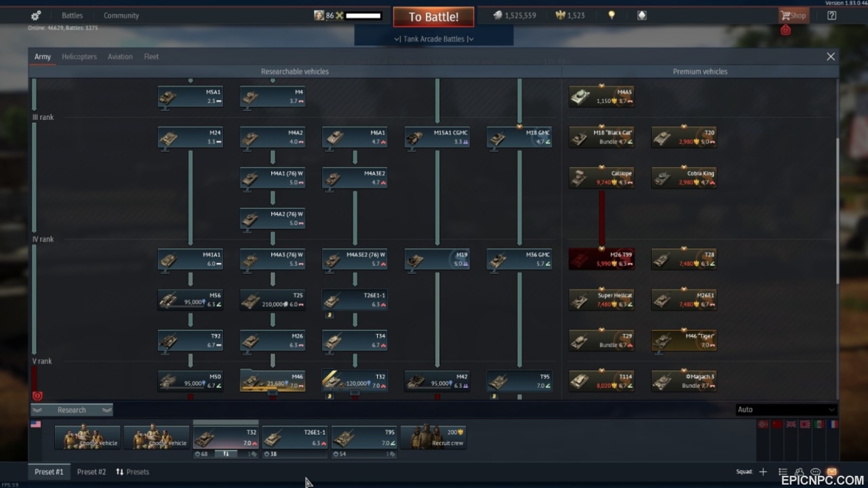Switch to the Aviation tab
The height and width of the screenshot is (488, 868).
coord(120,57)
